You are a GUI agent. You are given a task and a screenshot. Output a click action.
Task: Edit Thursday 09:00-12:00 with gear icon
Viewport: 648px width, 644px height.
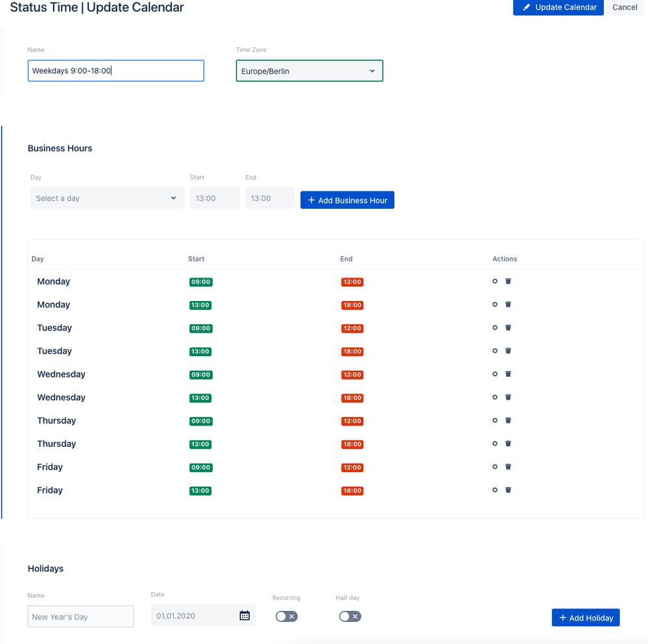click(495, 420)
